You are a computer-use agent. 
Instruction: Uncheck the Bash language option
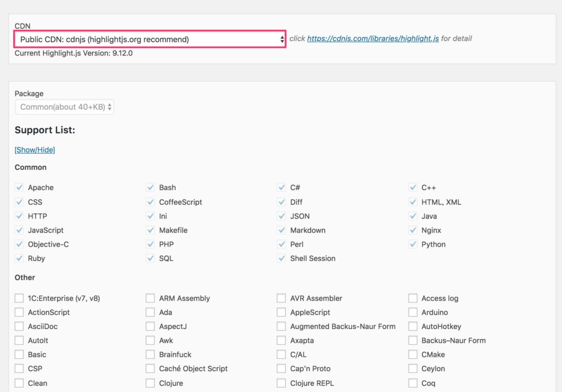(150, 187)
